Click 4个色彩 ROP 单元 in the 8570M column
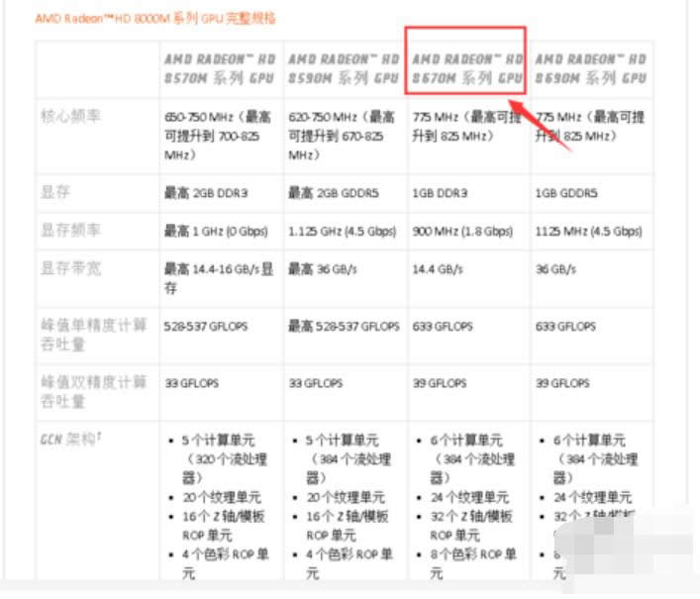Screen dimensions: 700x599 (225, 563)
